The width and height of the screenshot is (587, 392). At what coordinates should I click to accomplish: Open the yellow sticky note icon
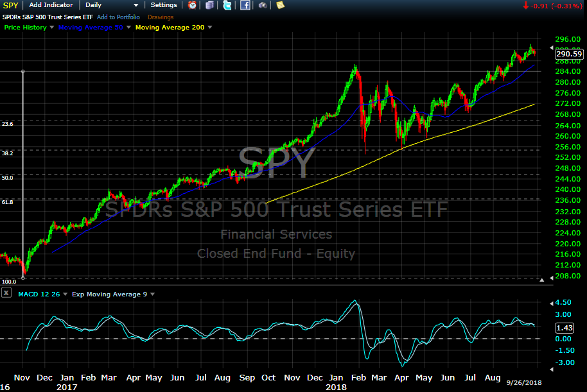tap(281, 5)
